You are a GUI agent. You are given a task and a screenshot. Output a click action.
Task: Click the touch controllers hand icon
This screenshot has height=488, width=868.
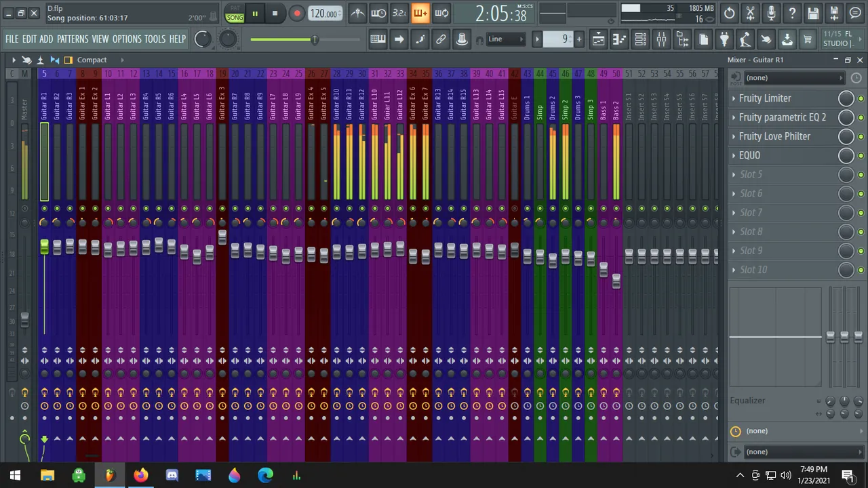(x=766, y=39)
